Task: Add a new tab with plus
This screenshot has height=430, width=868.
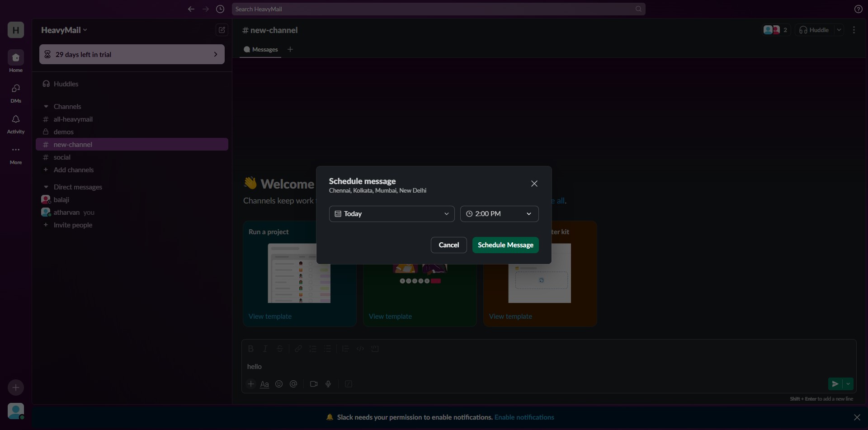Action: [x=290, y=49]
